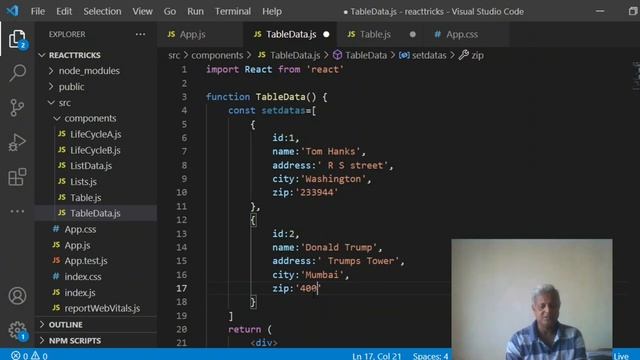Click the errors and warnings status indicator
The height and width of the screenshot is (360, 640).
coord(29,356)
